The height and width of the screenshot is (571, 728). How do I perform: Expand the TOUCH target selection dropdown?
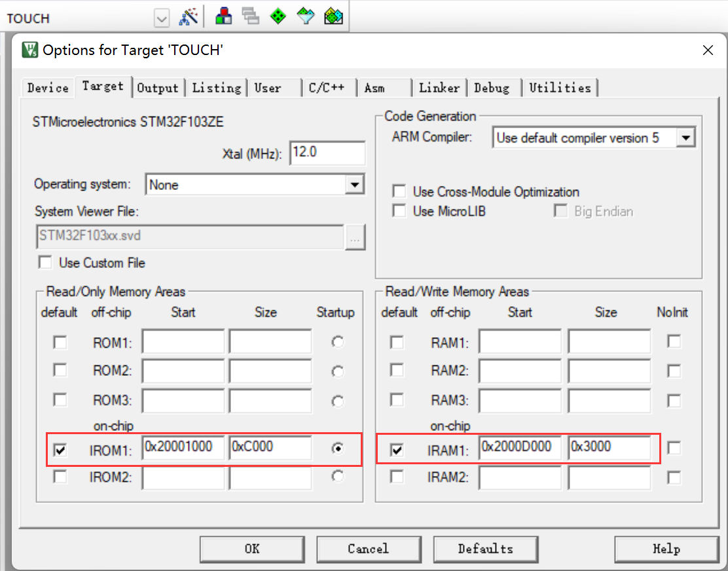coord(161,18)
